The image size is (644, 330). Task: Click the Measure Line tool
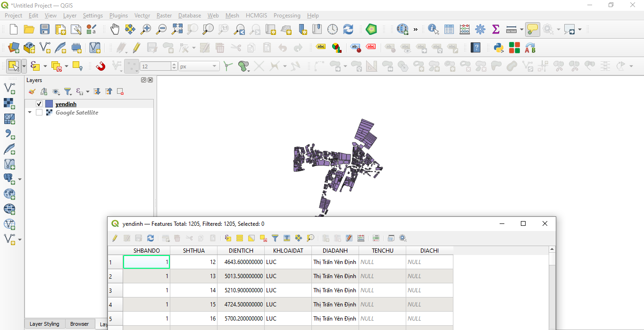point(512,29)
